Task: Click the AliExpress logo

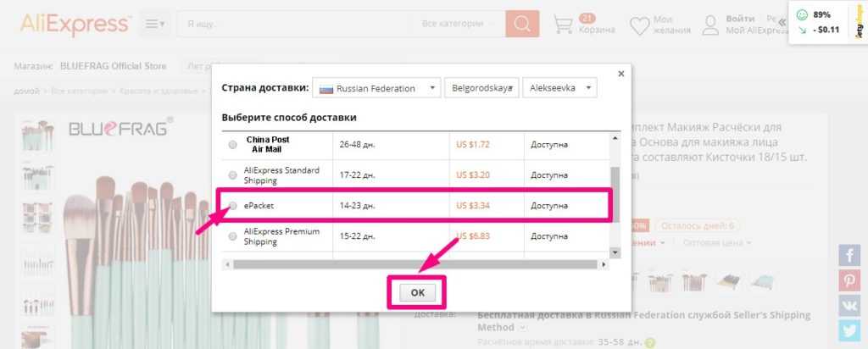Action: (x=75, y=24)
